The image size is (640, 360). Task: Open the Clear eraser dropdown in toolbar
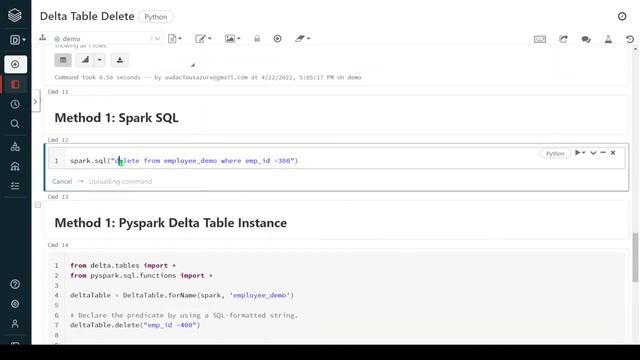(x=302, y=39)
